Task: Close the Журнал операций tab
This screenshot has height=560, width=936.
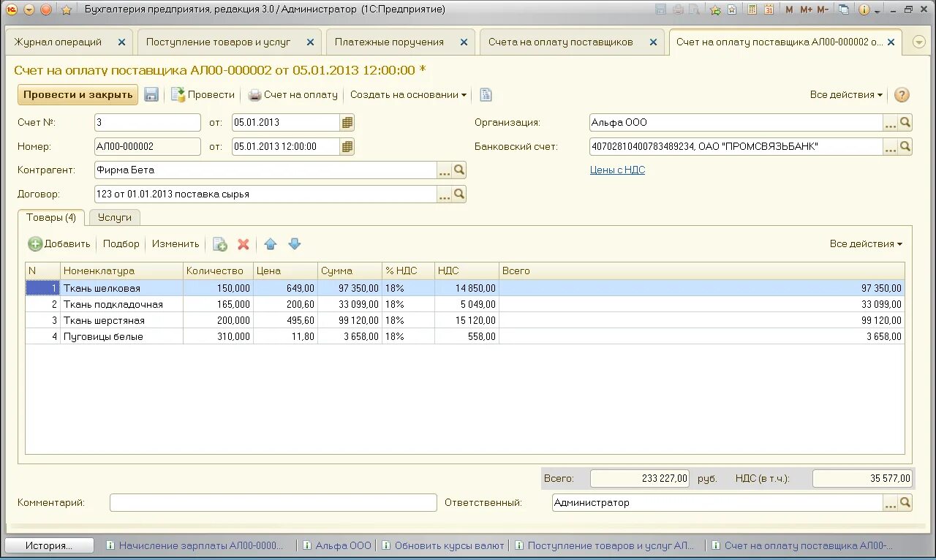Action: tap(122, 42)
